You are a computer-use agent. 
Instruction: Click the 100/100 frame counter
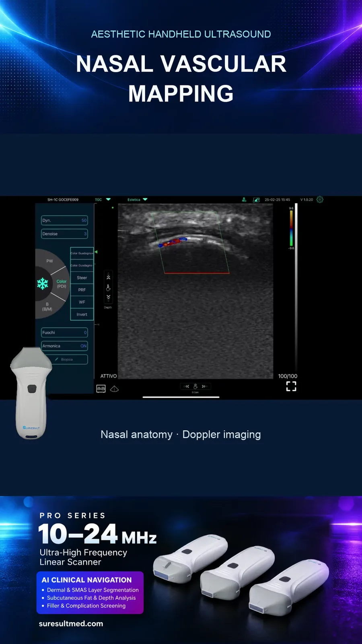288,376
